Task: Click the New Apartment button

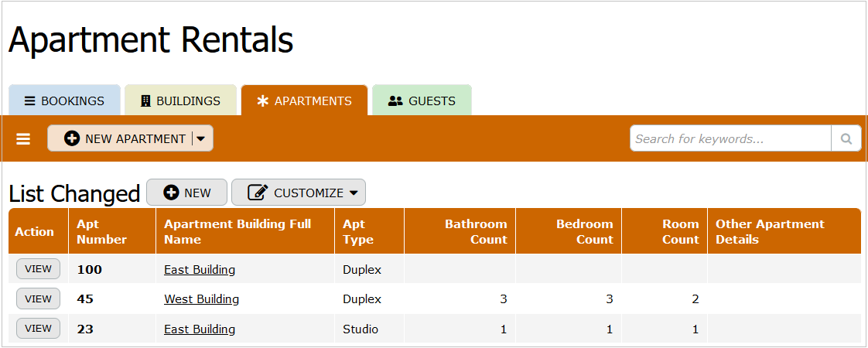Action: [x=124, y=139]
